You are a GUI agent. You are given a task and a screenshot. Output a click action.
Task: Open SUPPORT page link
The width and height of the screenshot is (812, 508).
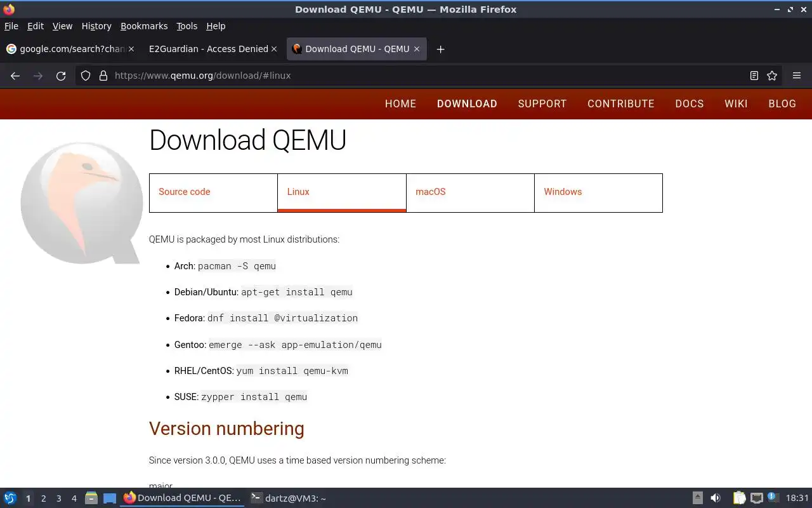pyautogui.click(x=542, y=104)
